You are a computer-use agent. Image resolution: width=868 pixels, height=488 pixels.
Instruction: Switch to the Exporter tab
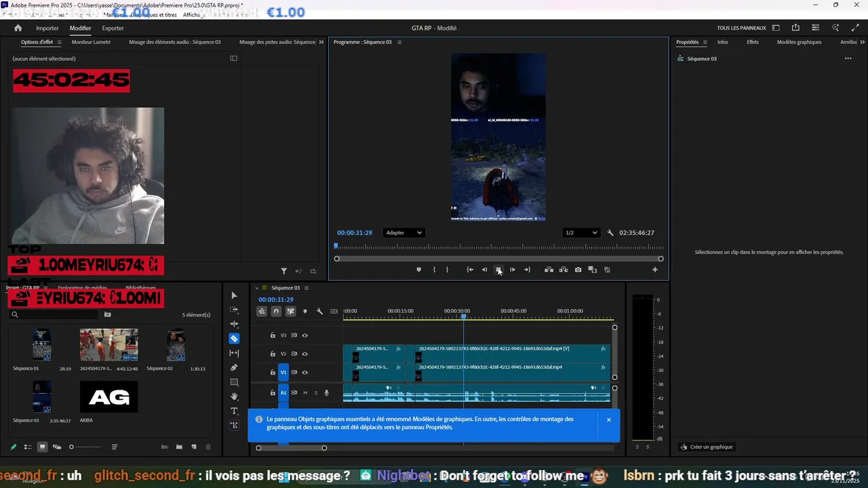[113, 28]
